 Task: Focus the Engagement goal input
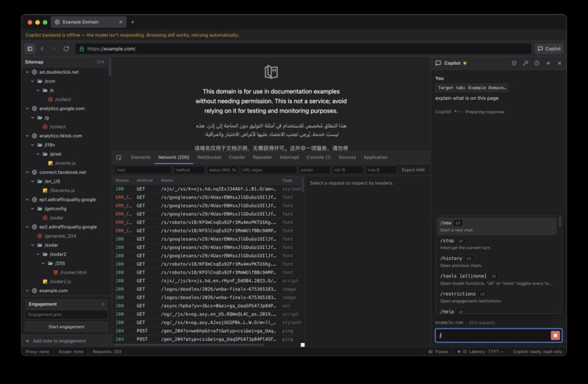(66, 315)
